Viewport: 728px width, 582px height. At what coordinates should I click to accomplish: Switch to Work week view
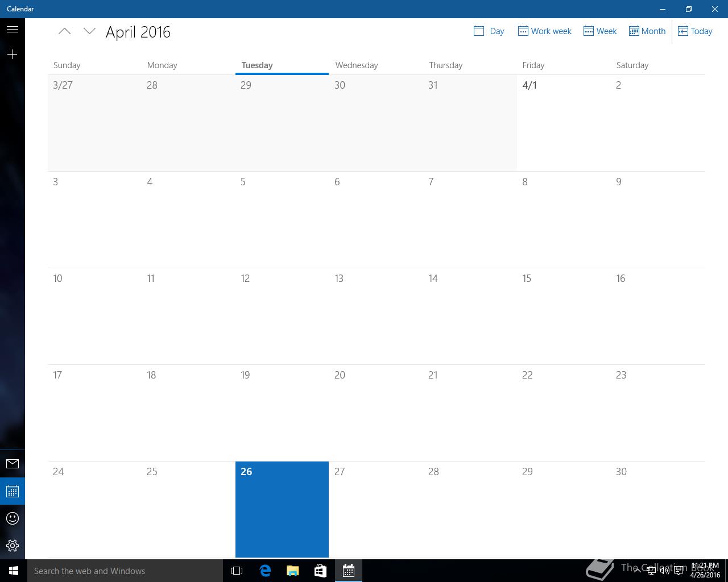tap(544, 31)
